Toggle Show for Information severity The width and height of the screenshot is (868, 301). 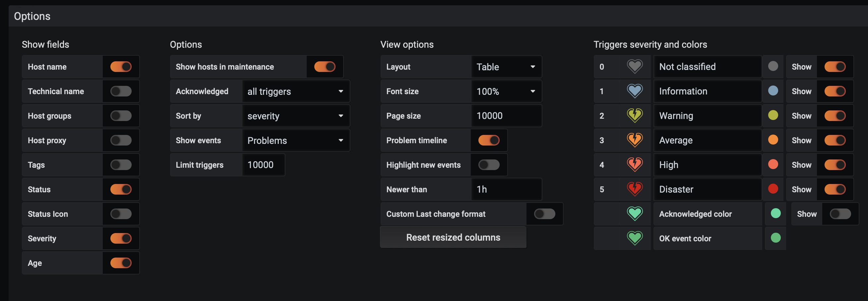coord(835,91)
